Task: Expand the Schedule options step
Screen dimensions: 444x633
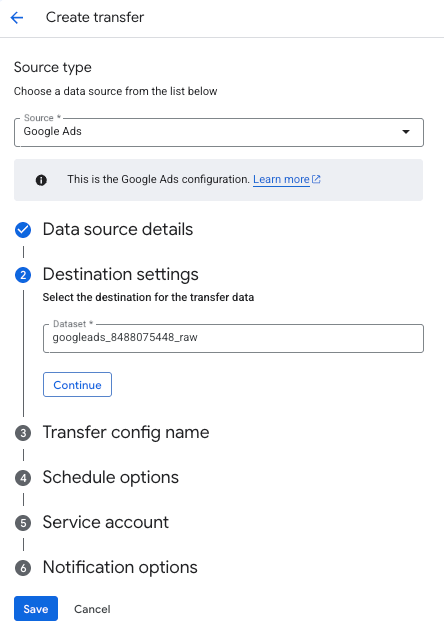Action: pyautogui.click(x=111, y=477)
